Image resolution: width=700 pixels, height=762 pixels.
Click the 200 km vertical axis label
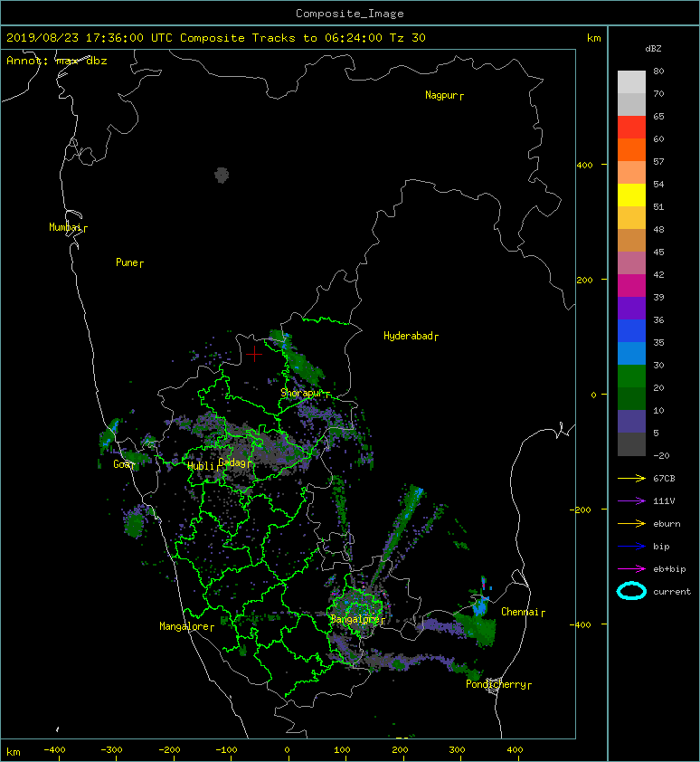pyautogui.click(x=584, y=280)
